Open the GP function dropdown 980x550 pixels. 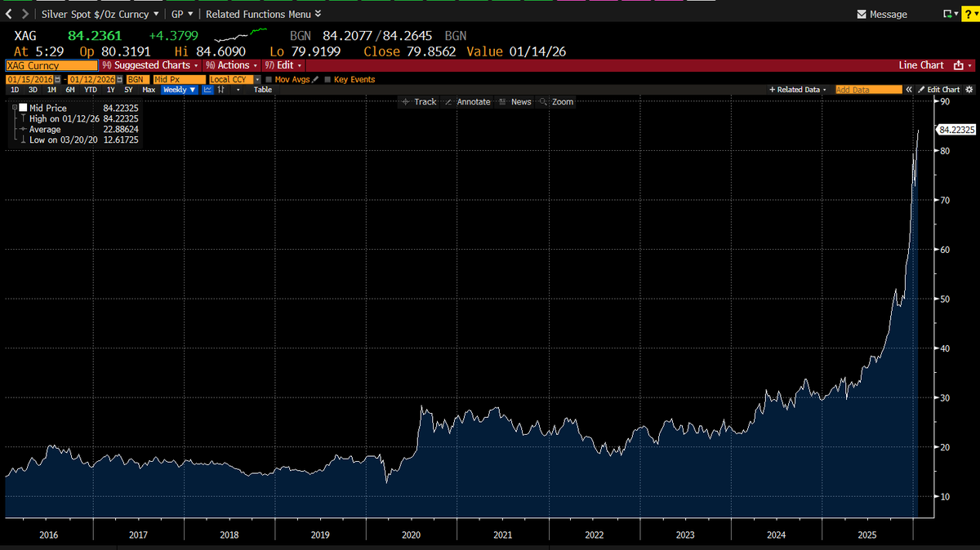click(182, 14)
